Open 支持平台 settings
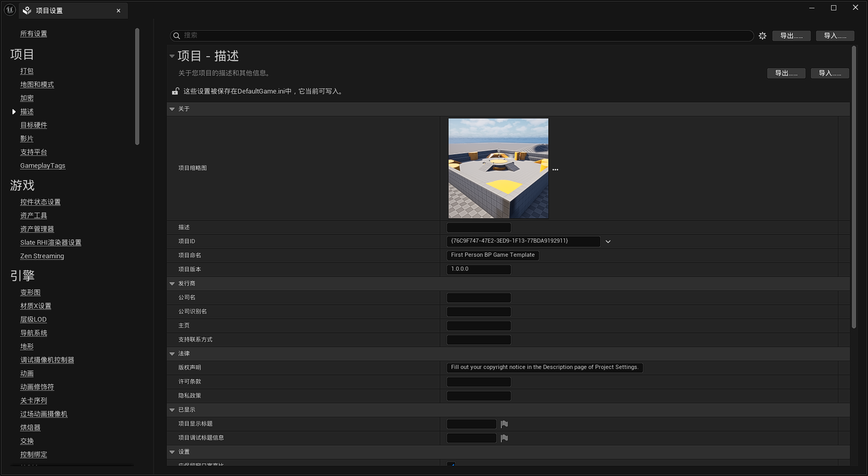868x476 pixels. tap(34, 152)
